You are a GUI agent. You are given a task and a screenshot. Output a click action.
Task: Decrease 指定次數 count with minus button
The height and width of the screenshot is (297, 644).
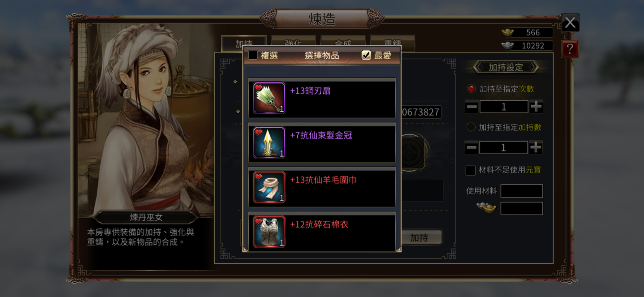coord(472,107)
